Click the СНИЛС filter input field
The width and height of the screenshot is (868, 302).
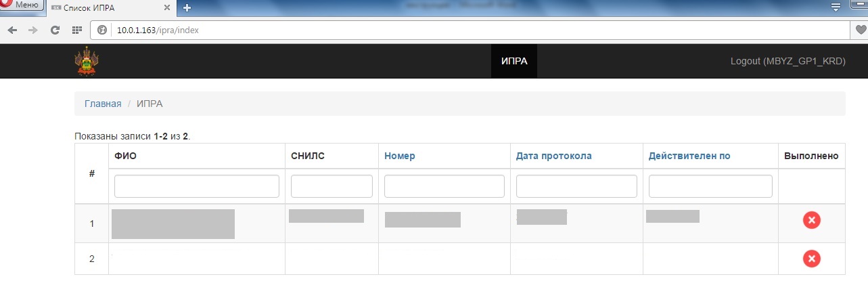tap(332, 186)
